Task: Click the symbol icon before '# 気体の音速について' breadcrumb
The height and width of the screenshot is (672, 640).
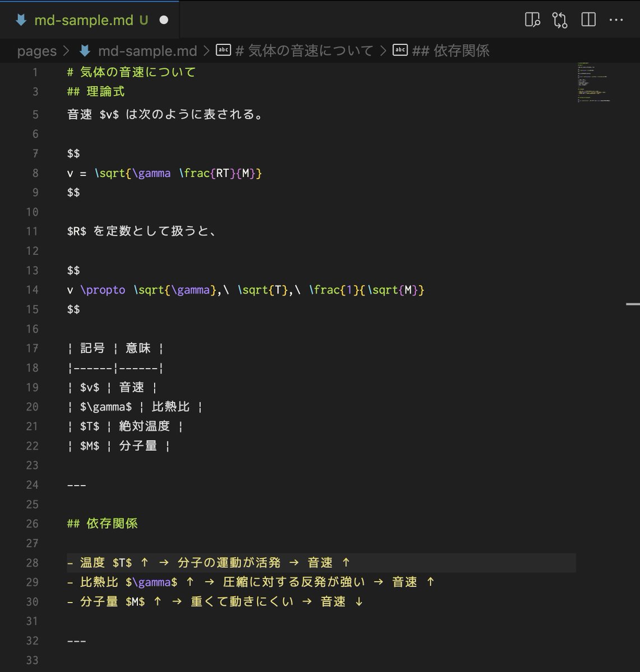Action: click(x=223, y=50)
